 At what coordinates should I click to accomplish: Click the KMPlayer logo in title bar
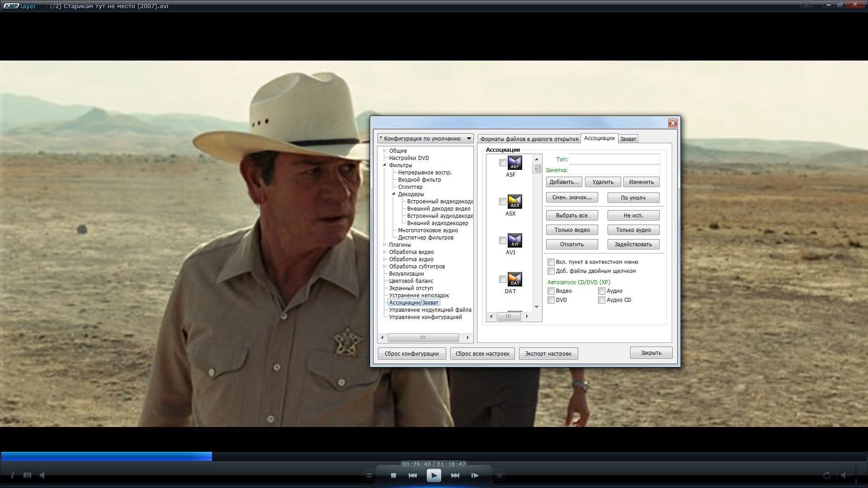[19, 6]
